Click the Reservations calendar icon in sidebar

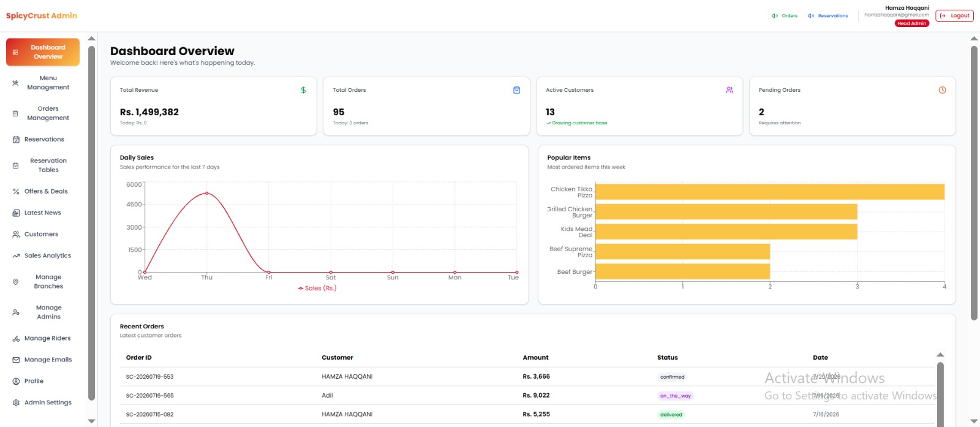pos(16,140)
